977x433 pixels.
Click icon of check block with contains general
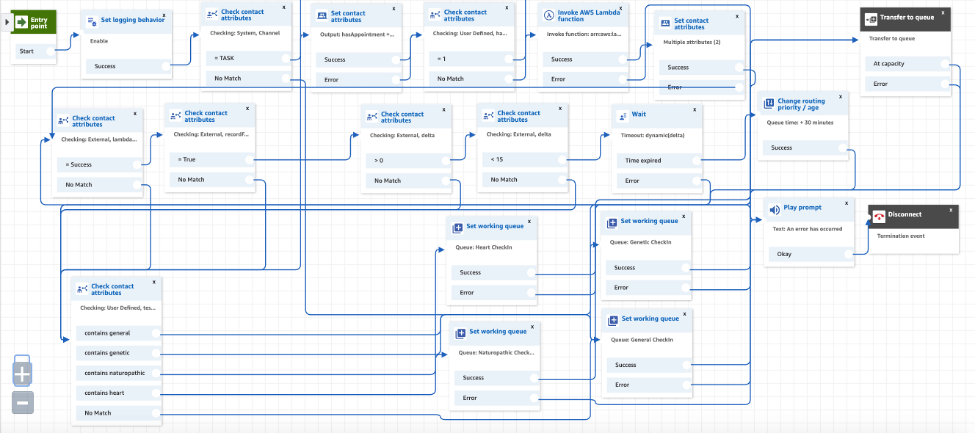pos(82,289)
